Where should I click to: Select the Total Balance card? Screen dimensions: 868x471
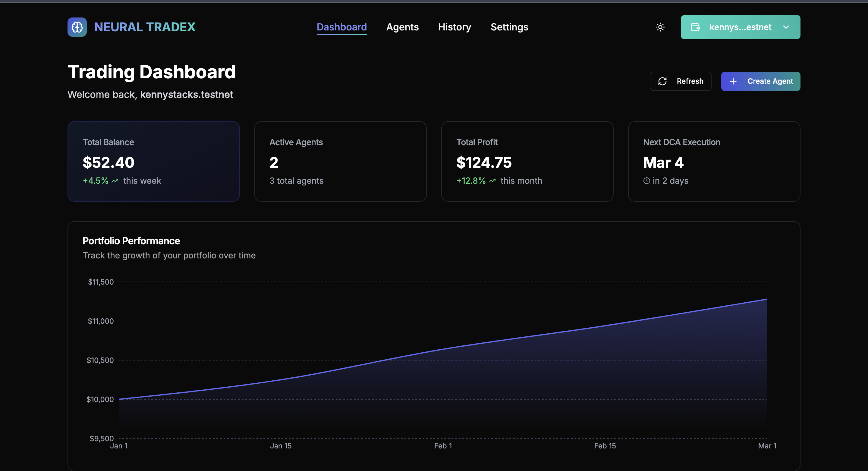pyautogui.click(x=153, y=161)
